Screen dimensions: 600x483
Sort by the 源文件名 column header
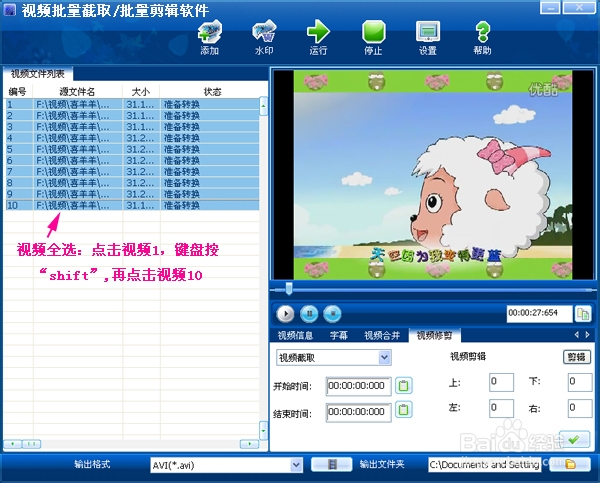click(77, 91)
